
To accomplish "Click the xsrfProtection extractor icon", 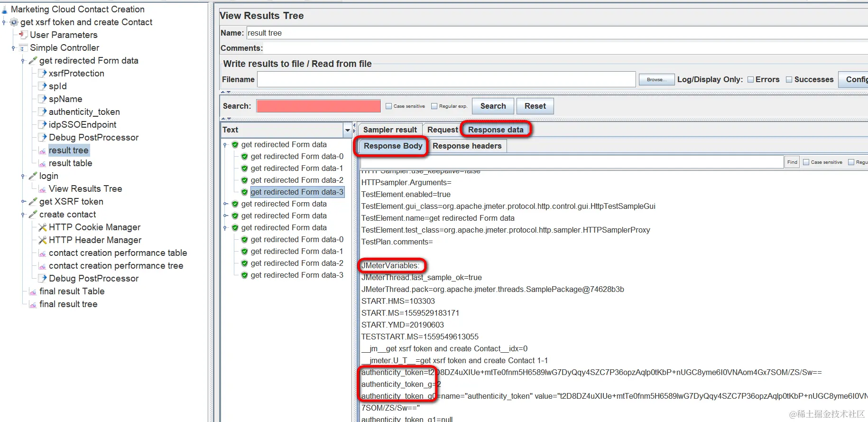I will [43, 73].
